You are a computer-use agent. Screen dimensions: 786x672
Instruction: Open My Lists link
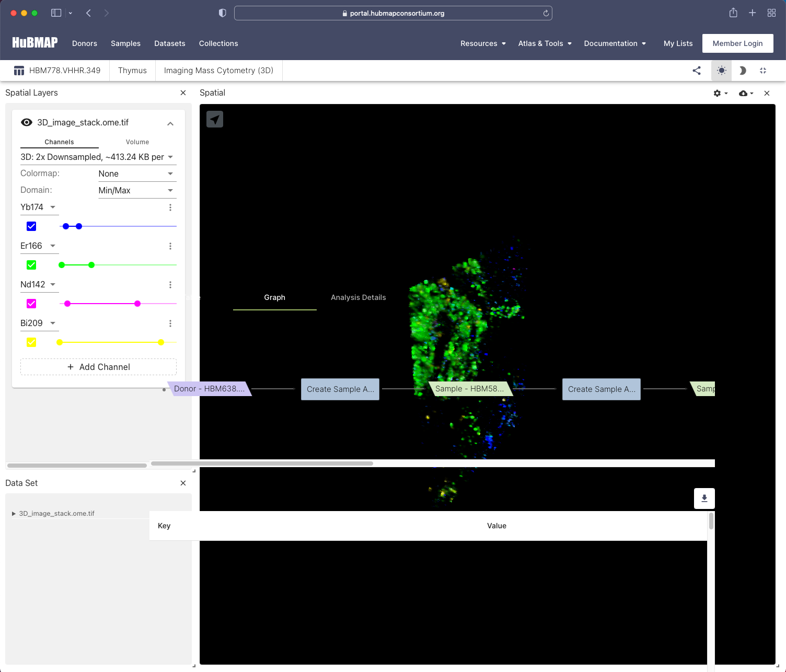678,43
